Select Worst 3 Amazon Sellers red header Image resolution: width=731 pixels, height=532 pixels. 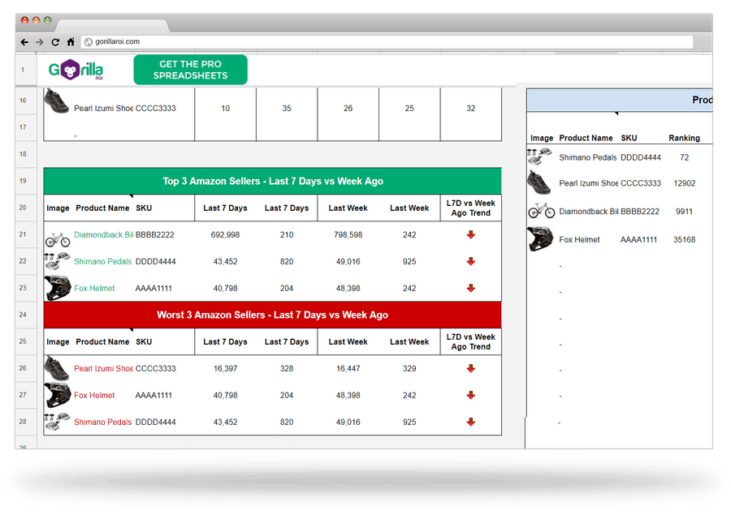(273, 315)
